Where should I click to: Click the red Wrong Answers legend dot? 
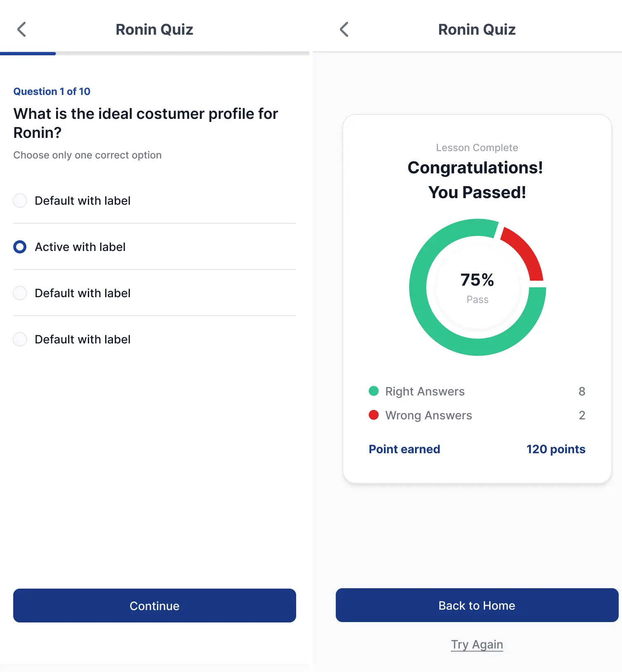374,415
